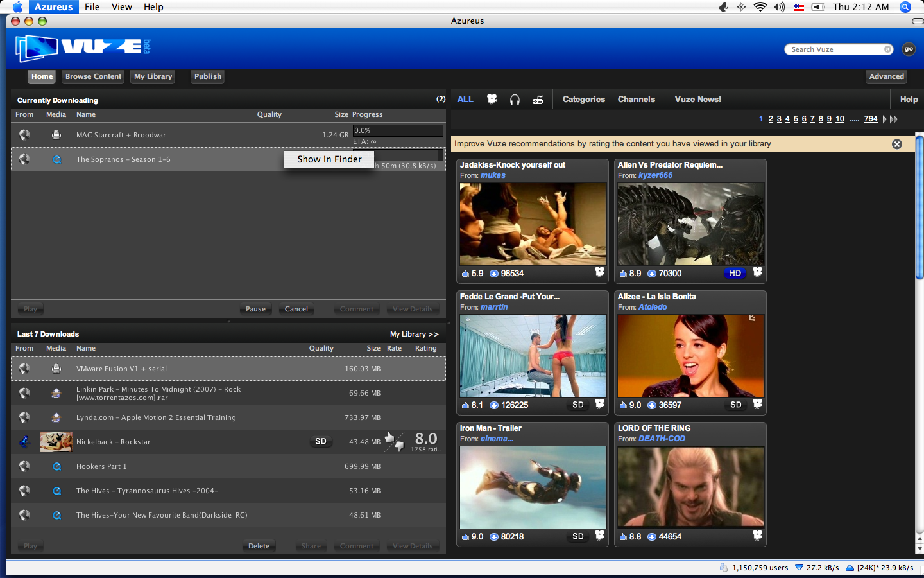Pause the selected download
924x578 pixels.
click(x=255, y=309)
